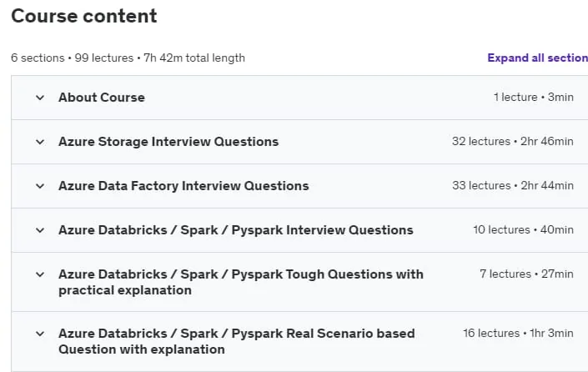Expand the About Course chevron

[x=40, y=98]
